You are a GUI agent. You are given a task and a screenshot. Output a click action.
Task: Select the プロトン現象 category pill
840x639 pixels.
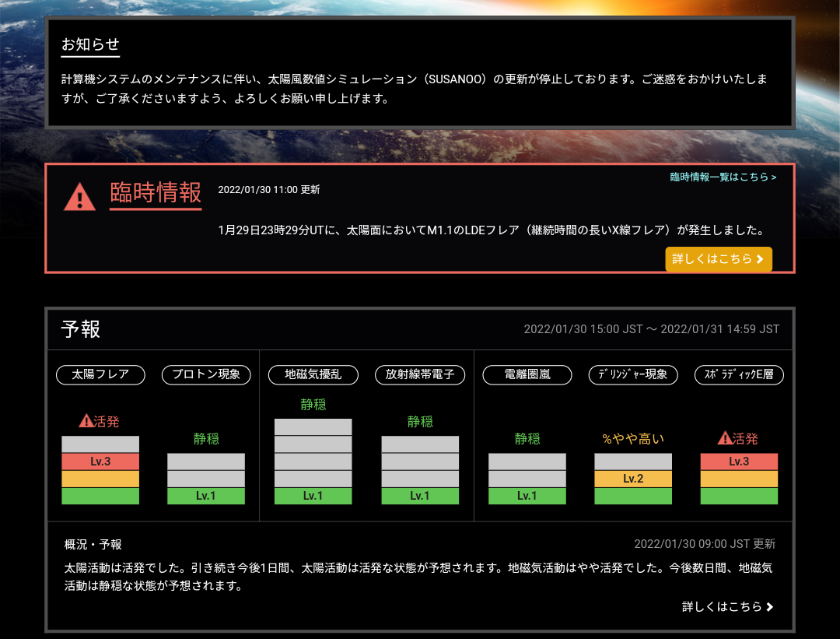pyautogui.click(x=206, y=374)
